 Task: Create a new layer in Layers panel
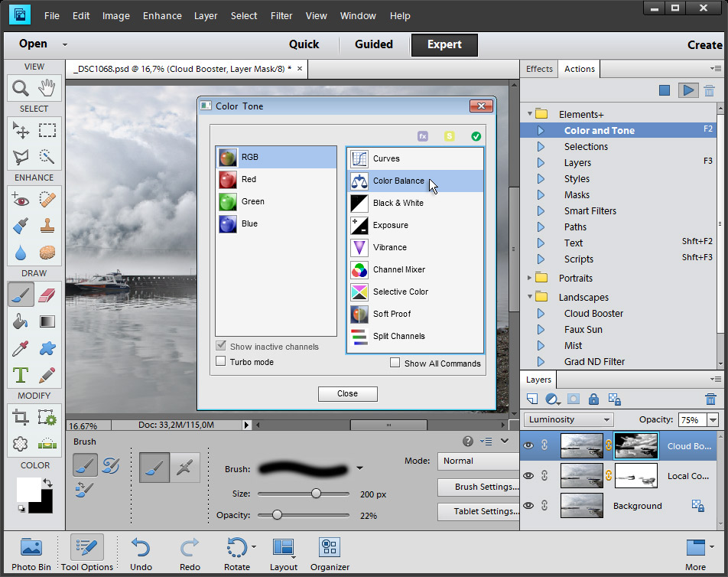(532, 399)
